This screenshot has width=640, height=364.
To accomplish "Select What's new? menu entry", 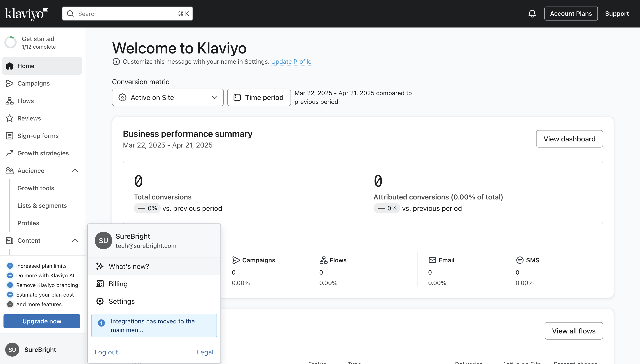I will pyautogui.click(x=129, y=266).
